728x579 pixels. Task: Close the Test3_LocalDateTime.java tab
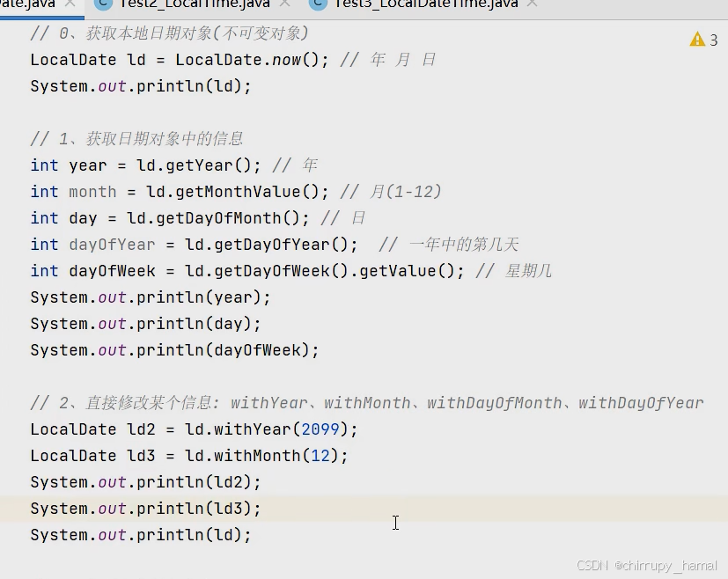(x=533, y=4)
